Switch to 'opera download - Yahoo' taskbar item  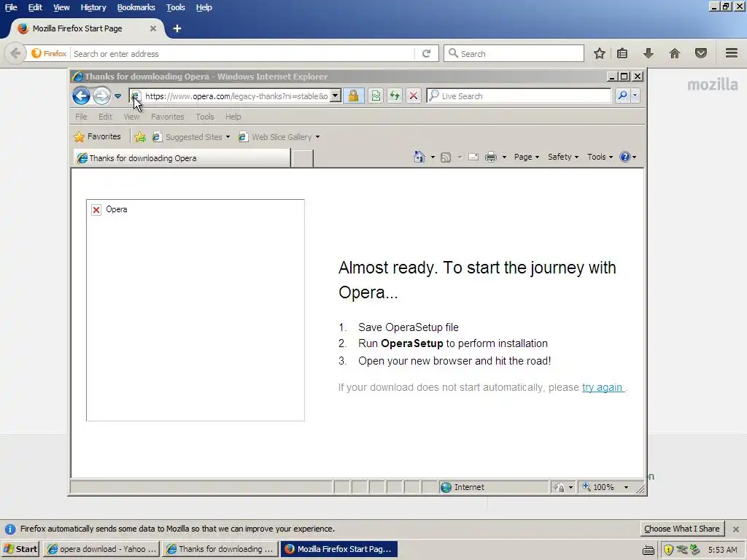pyautogui.click(x=101, y=549)
